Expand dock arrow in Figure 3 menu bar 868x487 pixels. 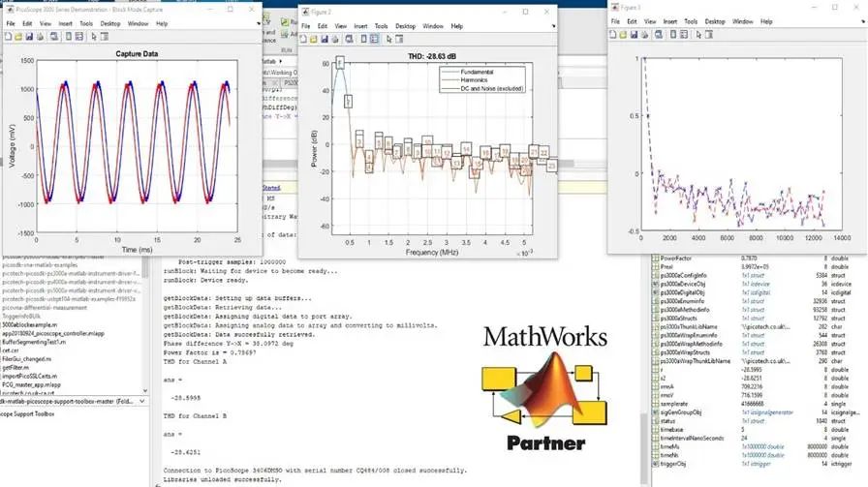click(x=862, y=21)
